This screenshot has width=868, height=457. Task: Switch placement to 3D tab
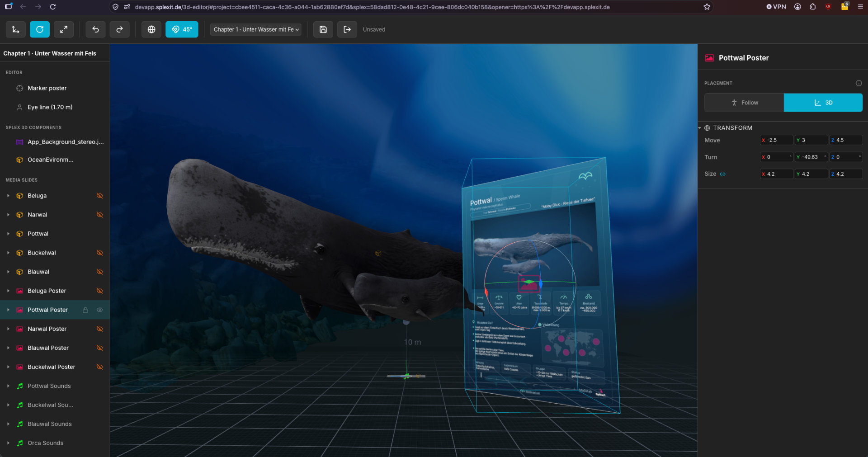(823, 103)
